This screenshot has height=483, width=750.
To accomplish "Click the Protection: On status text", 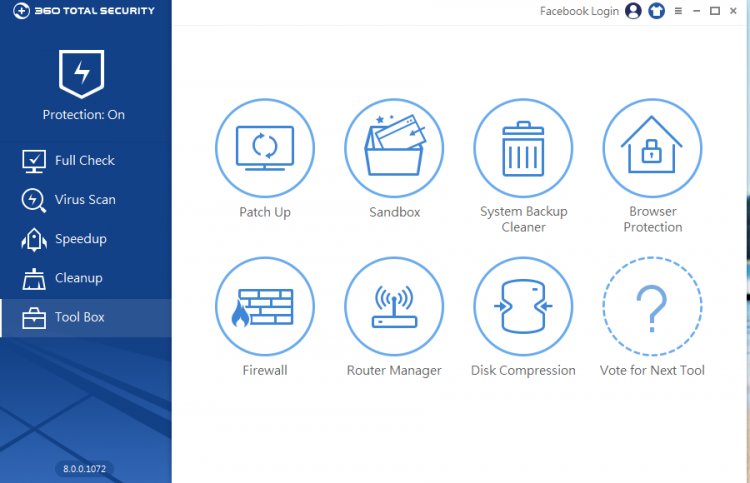I will [x=84, y=115].
